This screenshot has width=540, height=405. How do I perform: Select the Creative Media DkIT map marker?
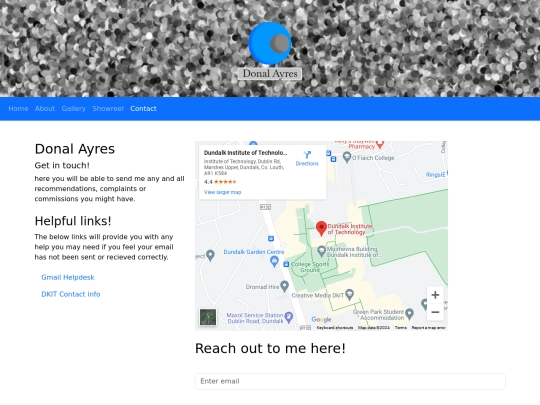(349, 294)
